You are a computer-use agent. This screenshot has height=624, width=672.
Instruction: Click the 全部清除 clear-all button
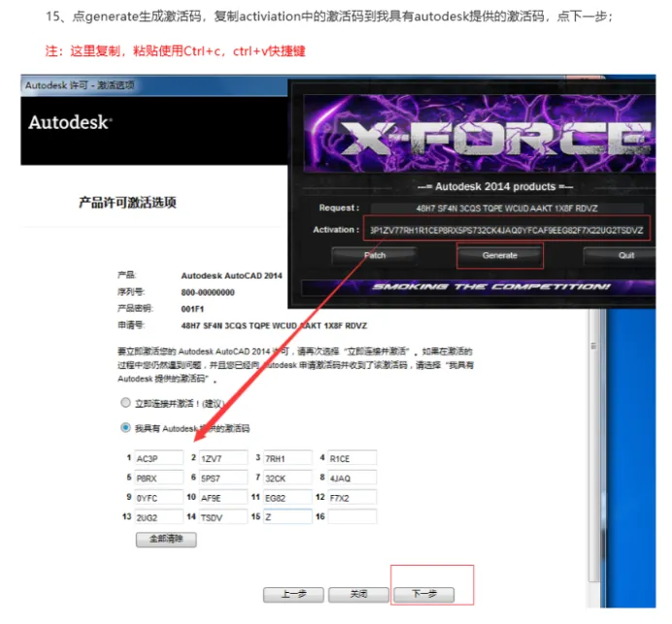click(166, 540)
